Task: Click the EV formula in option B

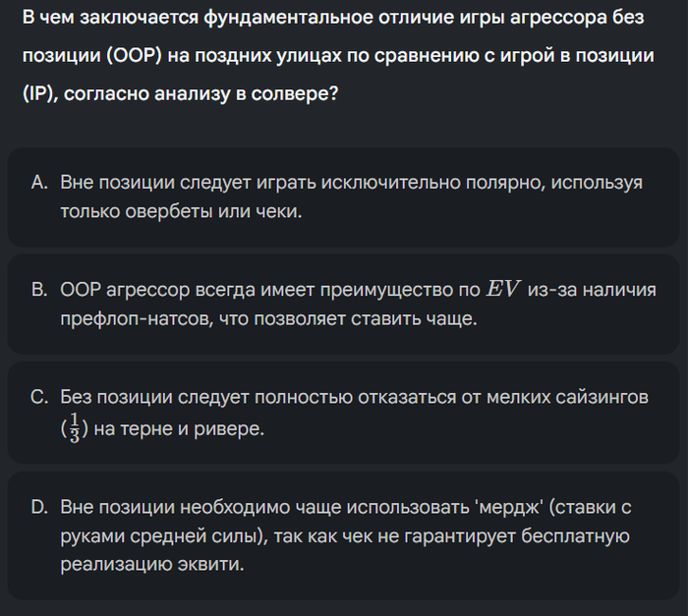Action: tap(503, 290)
